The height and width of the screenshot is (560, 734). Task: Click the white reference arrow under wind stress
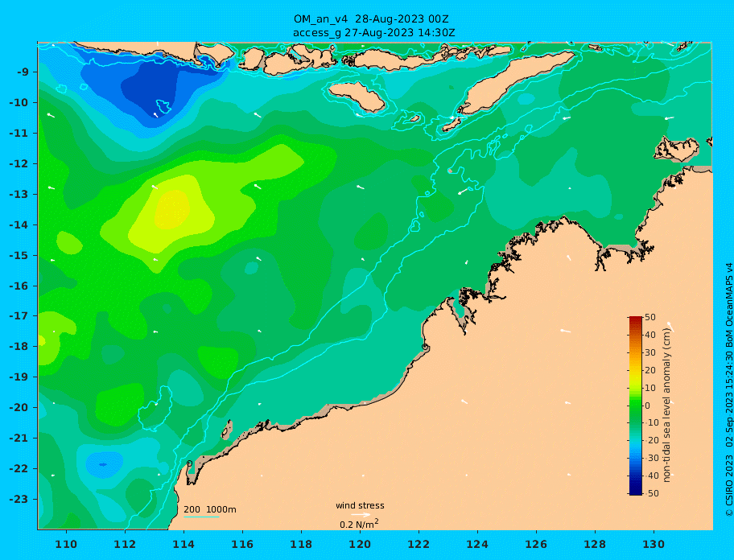[x=361, y=515]
